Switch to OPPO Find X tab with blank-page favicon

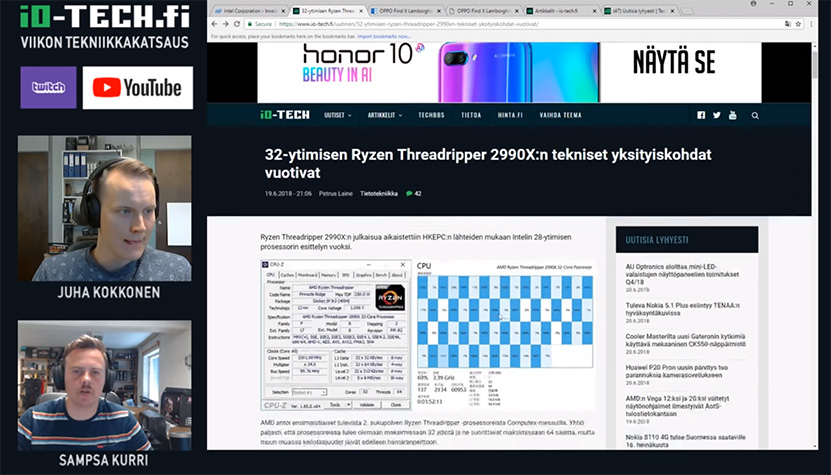pyautogui.click(x=483, y=11)
